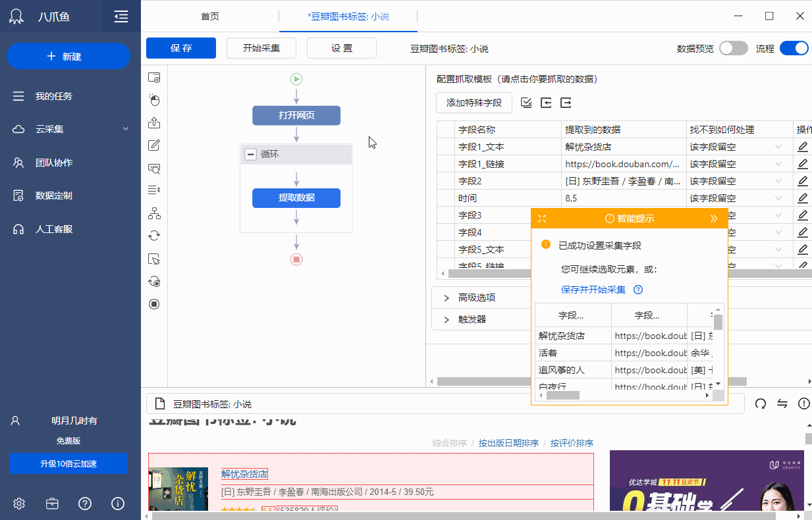This screenshot has width=812, height=520.
Task: Open the info icon at the browser bar's right
Action: point(803,403)
